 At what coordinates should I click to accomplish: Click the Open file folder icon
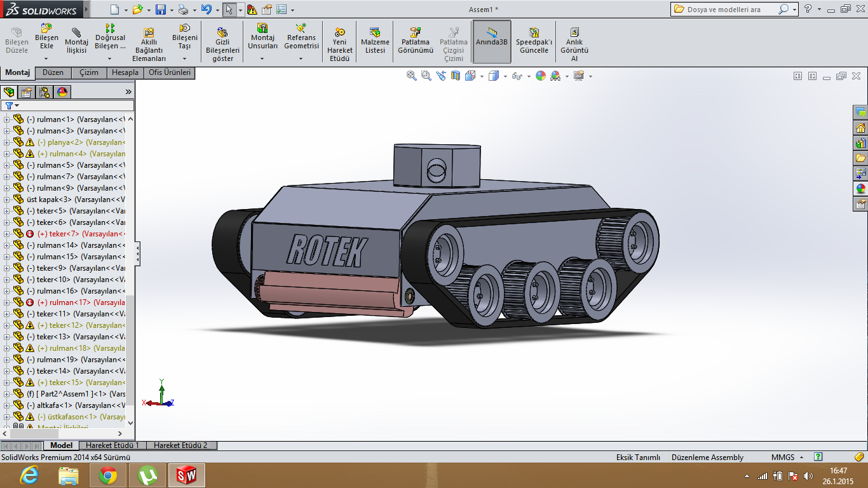point(137,10)
